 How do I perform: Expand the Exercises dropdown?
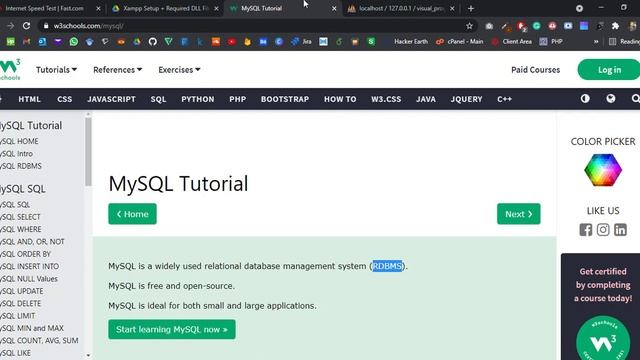tap(179, 70)
